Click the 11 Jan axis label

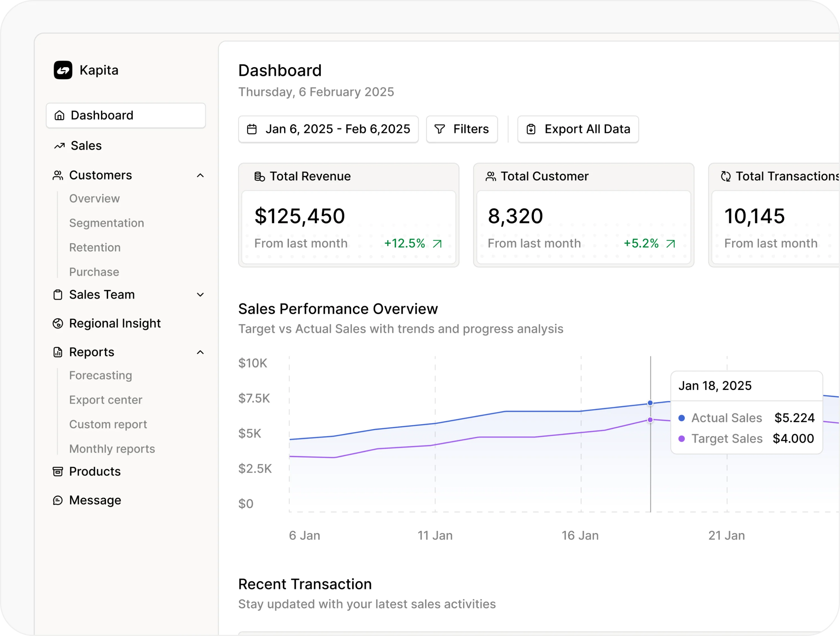[x=435, y=536]
